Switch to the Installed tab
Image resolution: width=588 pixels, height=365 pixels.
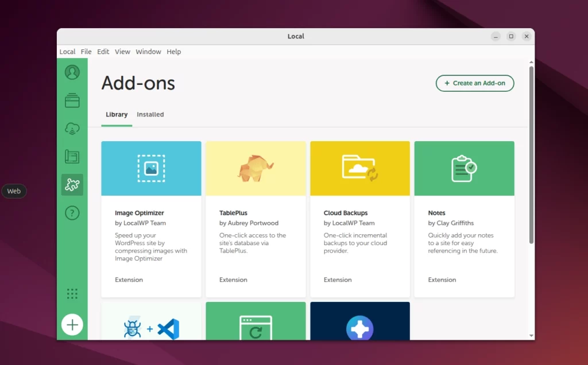(x=150, y=114)
